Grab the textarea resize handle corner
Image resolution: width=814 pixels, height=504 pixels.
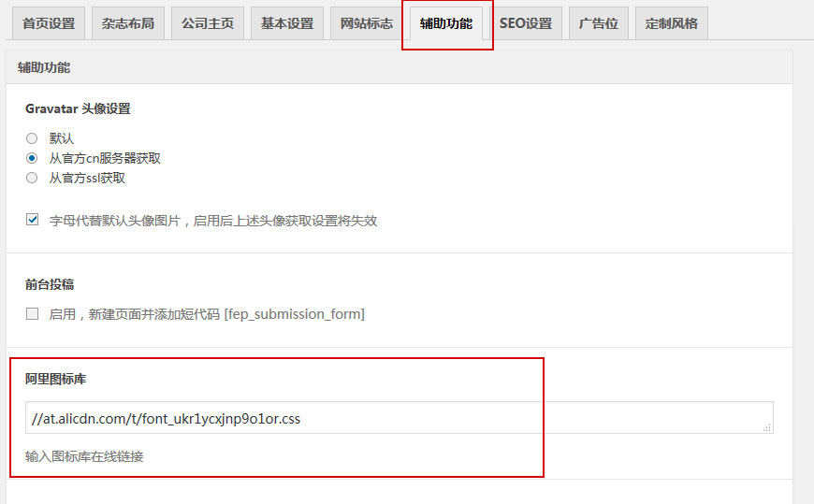tap(767, 427)
